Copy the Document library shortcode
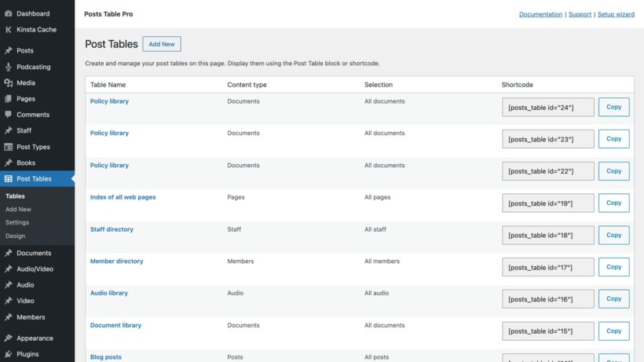Image resolution: width=644 pixels, height=362 pixels. (613, 331)
